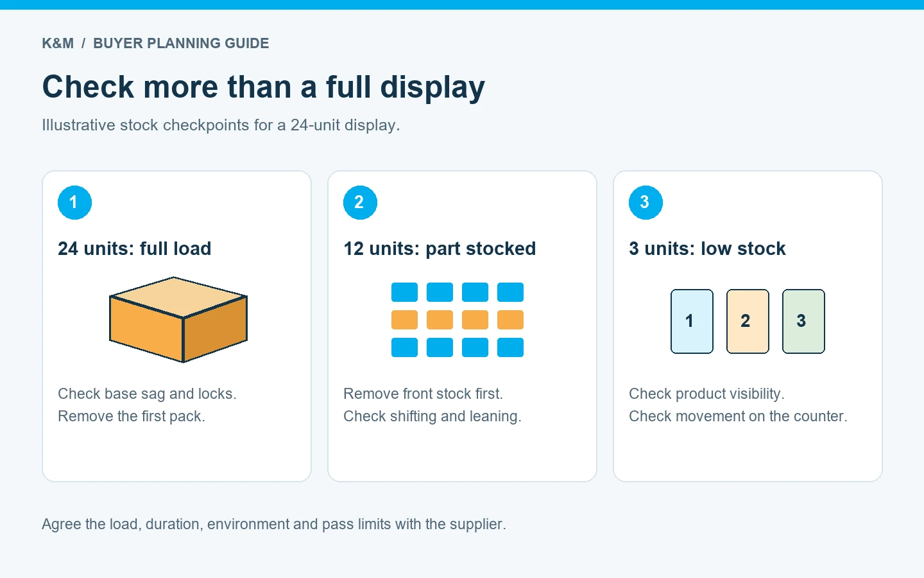Click the line 'Check shifting and leaning.'
The height and width of the screenshot is (578, 924).
pyautogui.click(x=432, y=416)
